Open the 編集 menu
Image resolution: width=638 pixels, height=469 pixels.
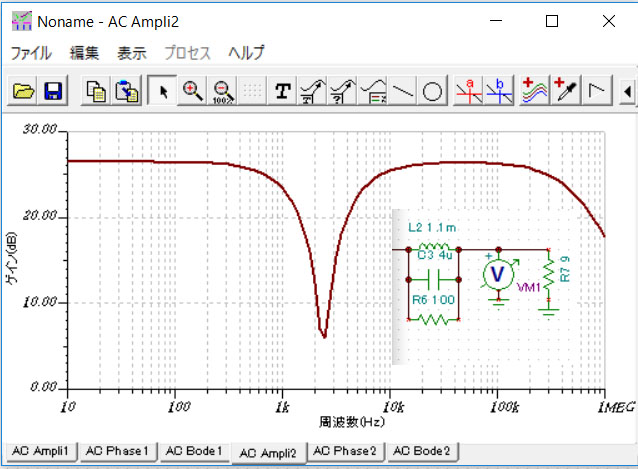tap(84, 53)
